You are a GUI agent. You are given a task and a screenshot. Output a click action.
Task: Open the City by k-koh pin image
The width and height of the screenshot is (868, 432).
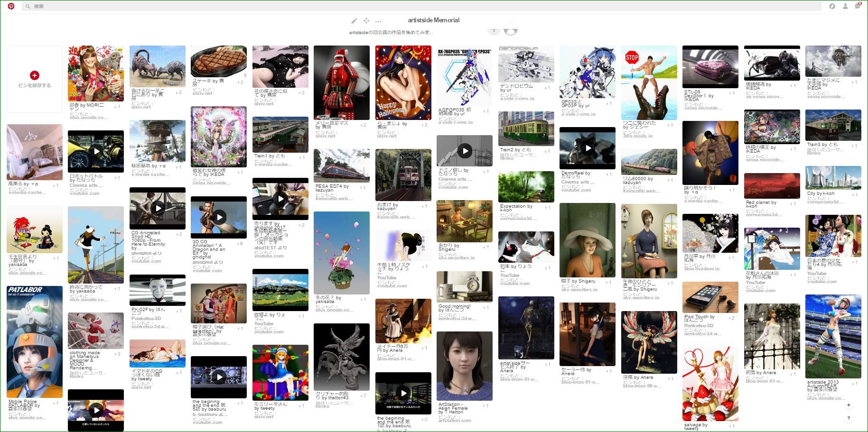pyautogui.click(x=833, y=177)
